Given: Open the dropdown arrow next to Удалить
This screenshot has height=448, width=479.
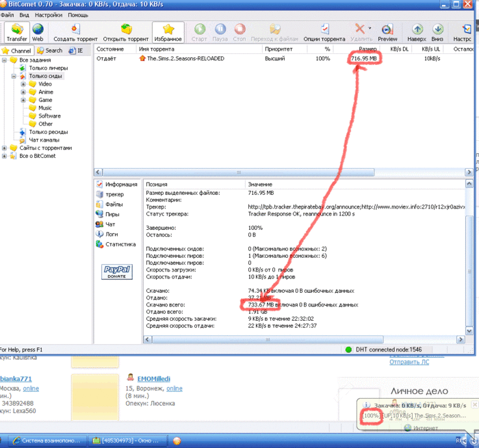Looking at the screenshot, I should pyautogui.click(x=370, y=28).
